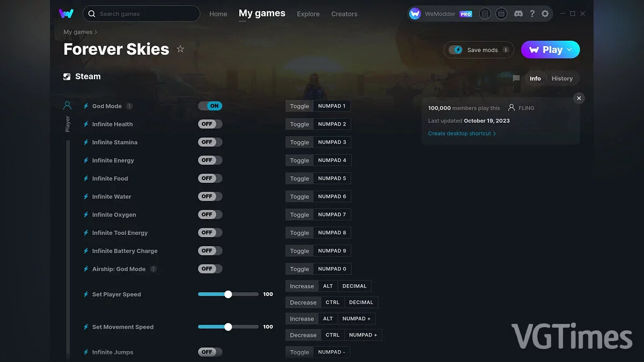Click the Infinite Oxygen mod label

(x=114, y=215)
